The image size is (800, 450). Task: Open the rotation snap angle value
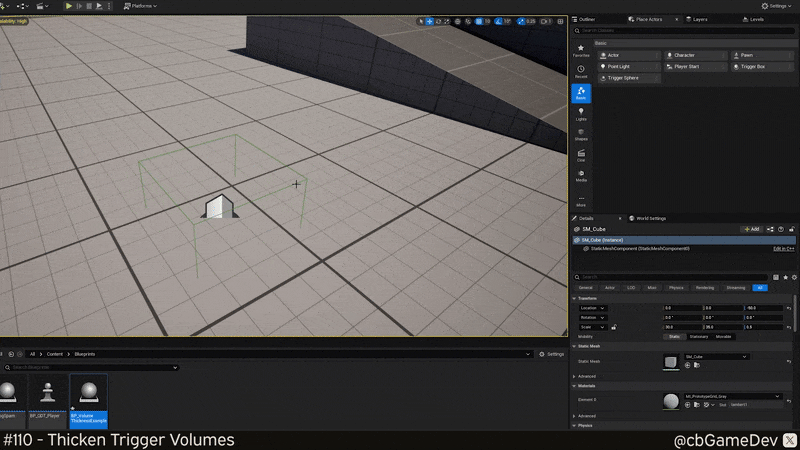(508, 21)
